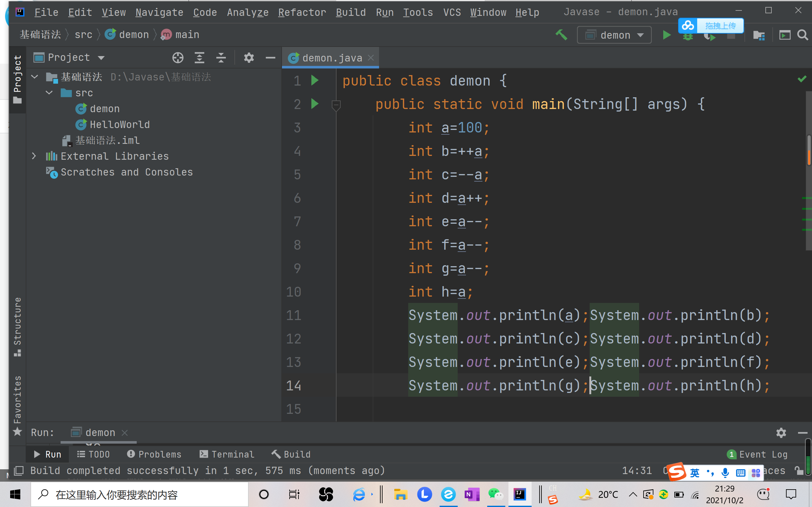Viewport: 812px width, 507px height.
Task: Open Project Structure icon in toolbar
Action: (759, 35)
